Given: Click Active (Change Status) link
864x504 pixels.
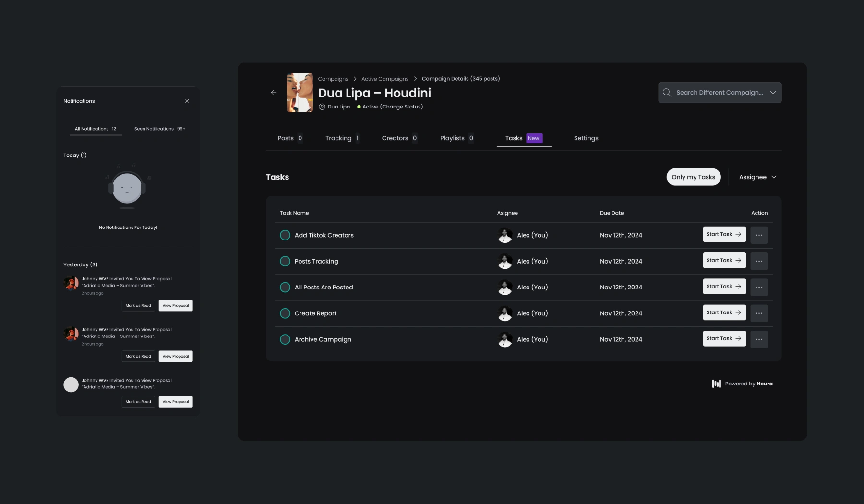Looking at the screenshot, I should pyautogui.click(x=393, y=107).
